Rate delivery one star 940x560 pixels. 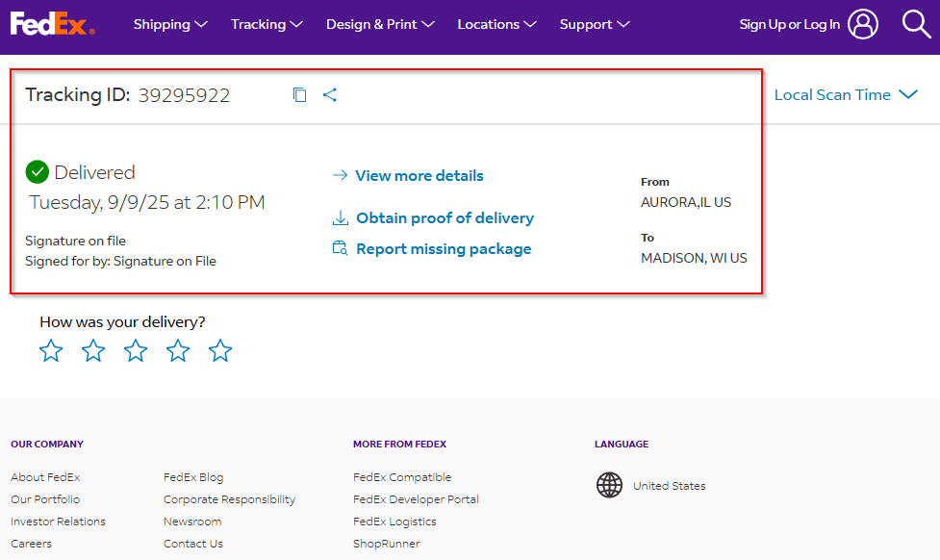(x=51, y=351)
